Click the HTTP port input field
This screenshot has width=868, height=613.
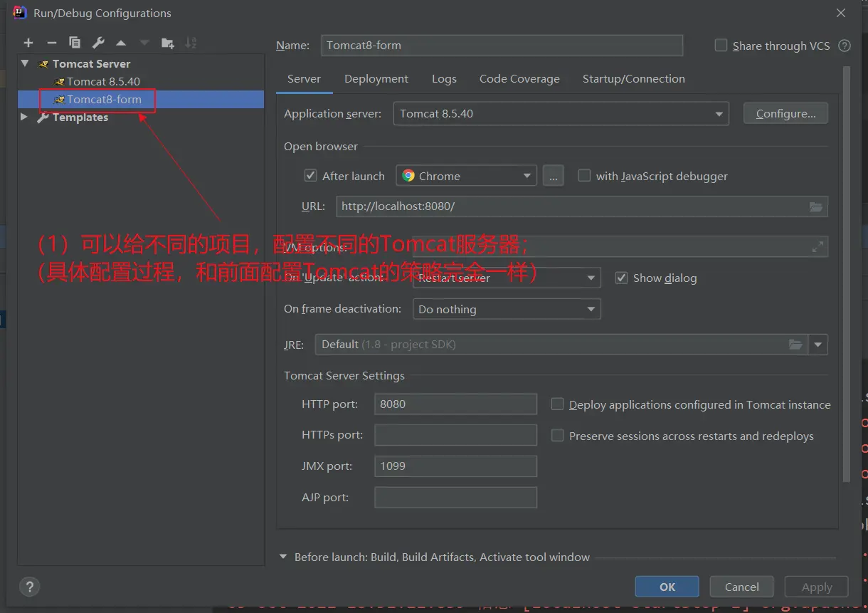[455, 404]
